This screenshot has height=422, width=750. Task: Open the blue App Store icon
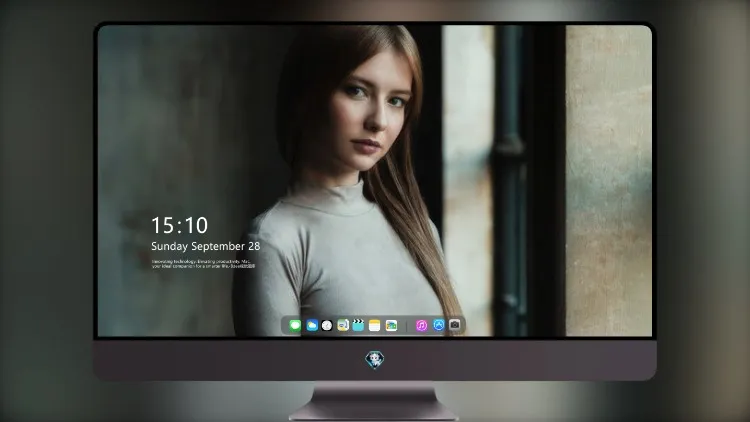click(439, 325)
